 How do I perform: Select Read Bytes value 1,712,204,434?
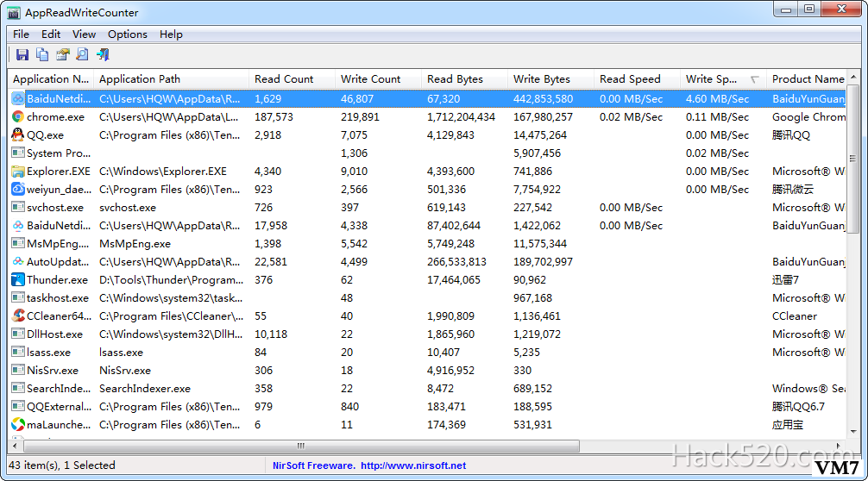click(461, 117)
